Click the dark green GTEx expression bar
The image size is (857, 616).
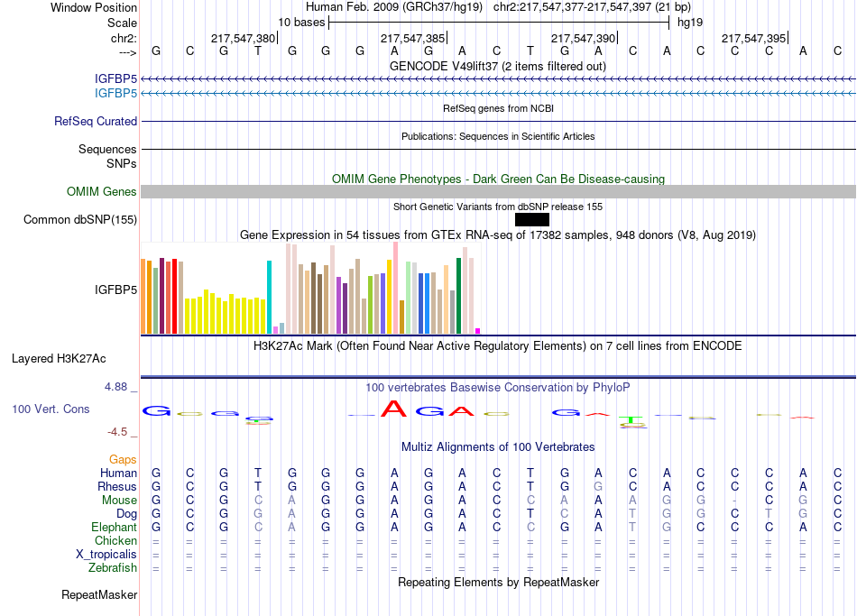(459, 296)
